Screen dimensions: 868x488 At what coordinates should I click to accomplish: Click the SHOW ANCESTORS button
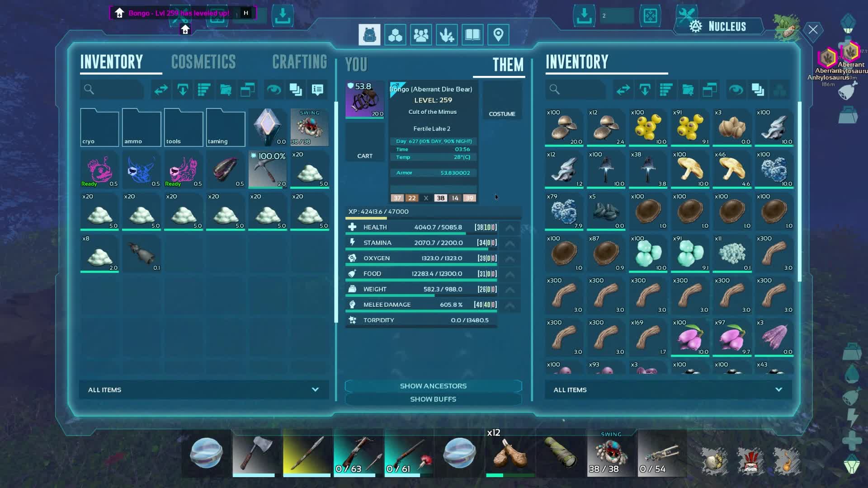[x=433, y=386]
